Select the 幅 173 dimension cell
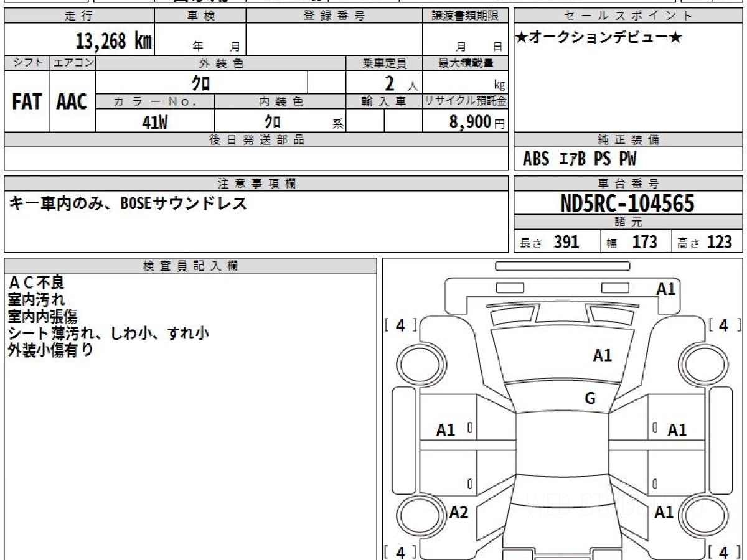Viewport: 747px width, 560px height. [x=636, y=241]
